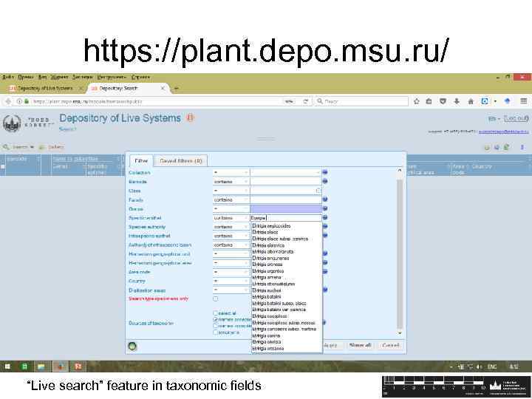
Task: Open the Collection operator dropdown
Action: (231, 172)
